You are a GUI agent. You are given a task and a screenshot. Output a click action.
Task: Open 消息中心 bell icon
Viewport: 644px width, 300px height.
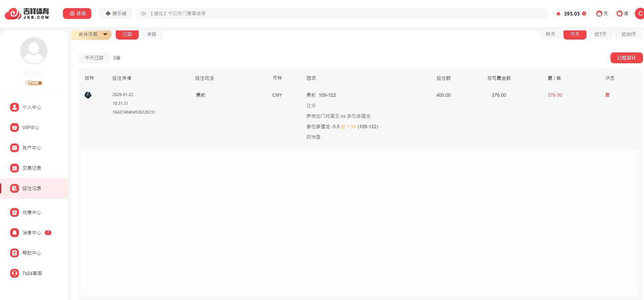pyautogui.click(x=14, y=233)
